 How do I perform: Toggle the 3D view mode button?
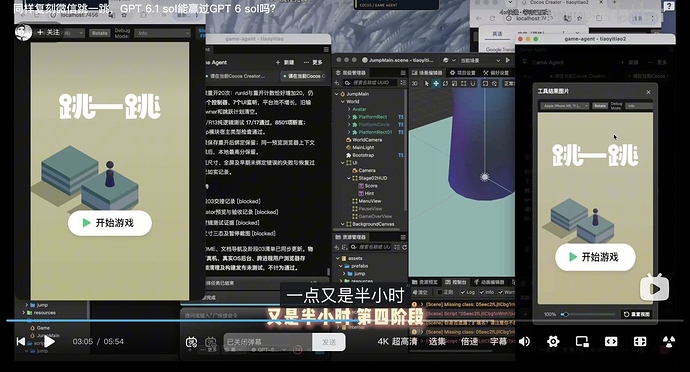(x=415, y=83)
